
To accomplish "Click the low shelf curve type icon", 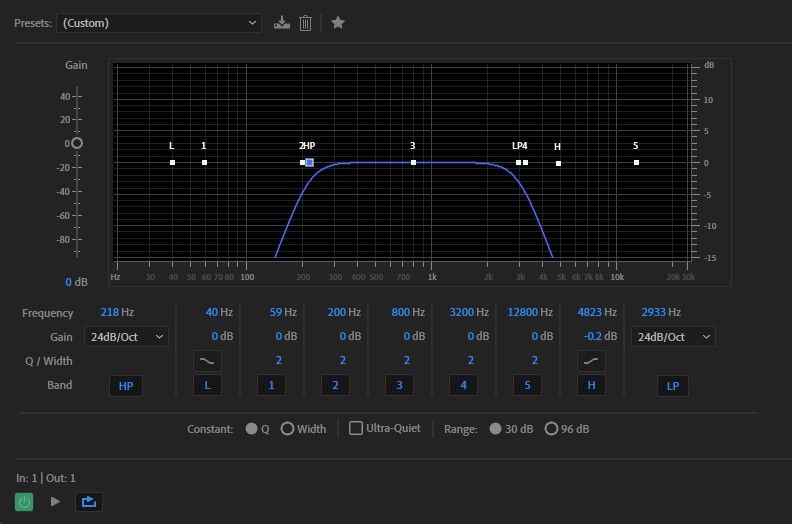I will pyautogui.click(x=207, y=361).
